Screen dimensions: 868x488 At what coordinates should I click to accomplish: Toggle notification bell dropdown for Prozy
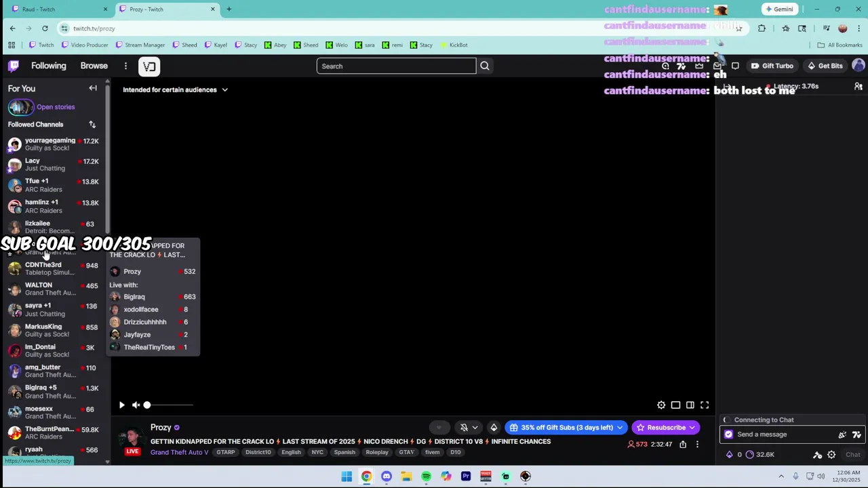click(x=468, y=428)
